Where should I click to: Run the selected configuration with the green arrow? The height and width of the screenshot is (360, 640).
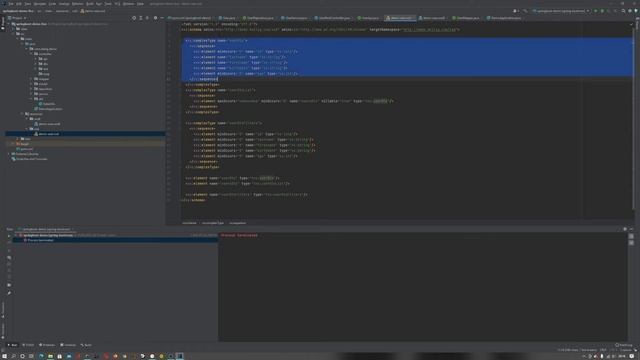click(x=596, y=11)
